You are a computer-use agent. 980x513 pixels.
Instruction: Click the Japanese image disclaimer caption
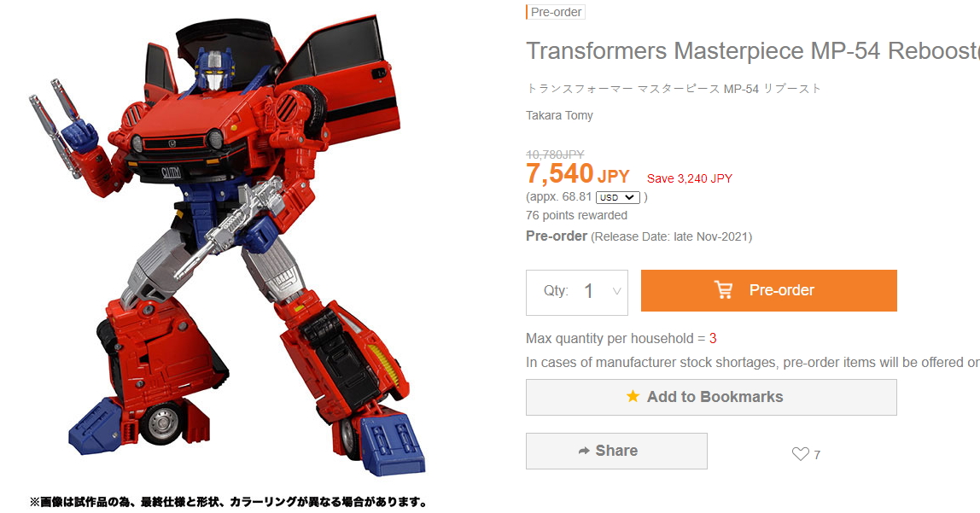click(229, 503)
